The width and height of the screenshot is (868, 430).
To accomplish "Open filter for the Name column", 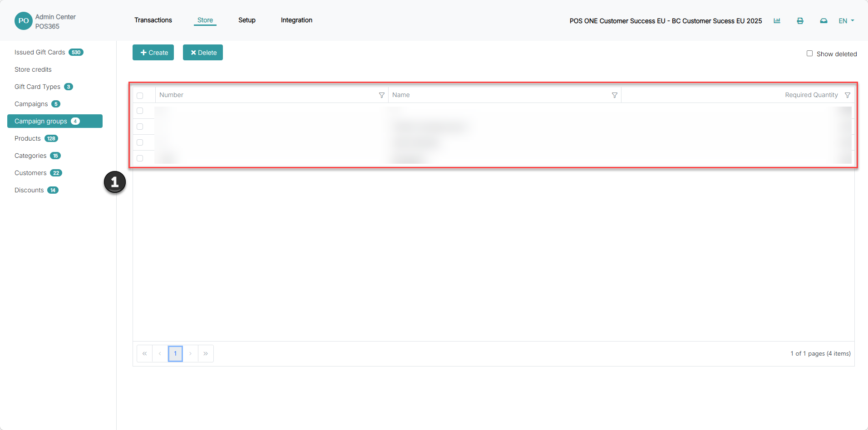I will click(615, 95).
